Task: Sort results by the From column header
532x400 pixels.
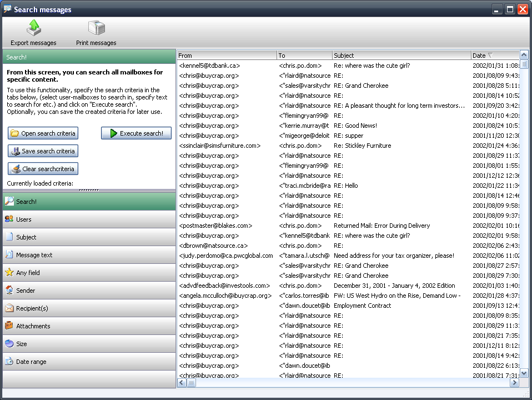Action: click(x=227, y=56)
